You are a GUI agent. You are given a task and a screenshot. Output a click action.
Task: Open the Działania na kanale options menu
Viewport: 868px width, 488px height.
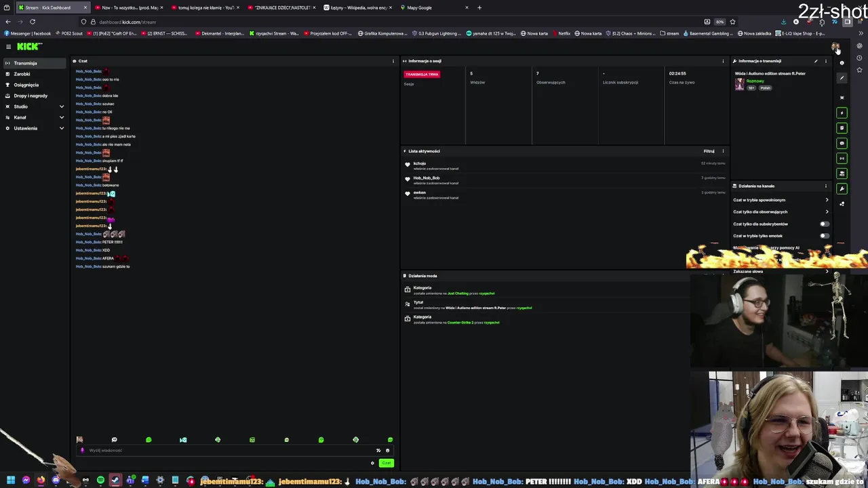point(825,186)
